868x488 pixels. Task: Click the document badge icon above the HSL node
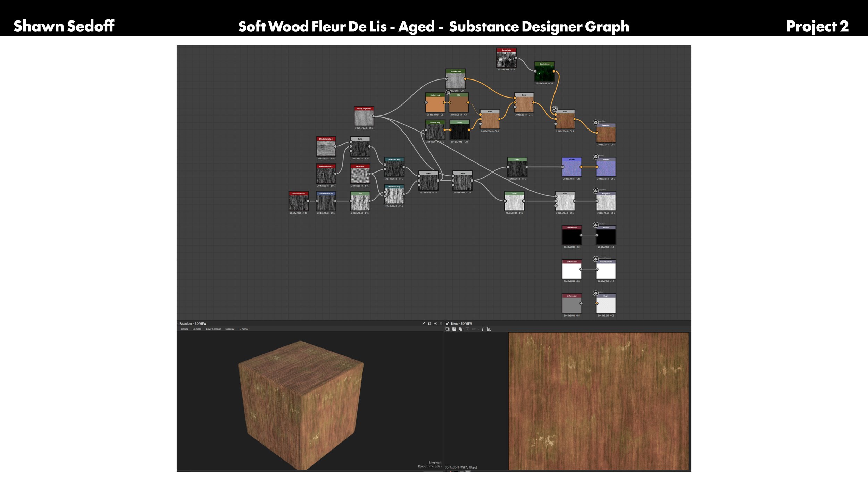[449, 92]
